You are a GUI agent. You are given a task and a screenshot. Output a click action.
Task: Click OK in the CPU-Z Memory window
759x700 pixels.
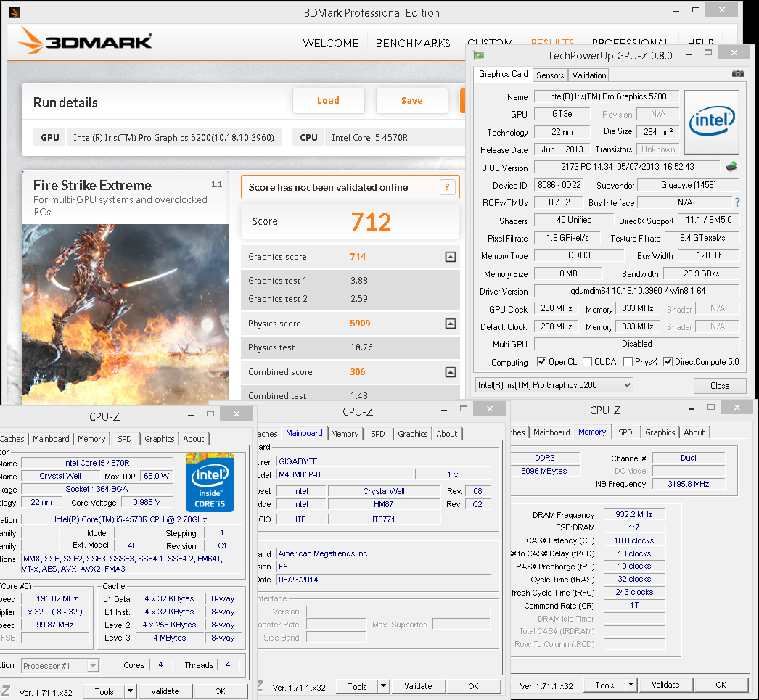tap(721, 685)
